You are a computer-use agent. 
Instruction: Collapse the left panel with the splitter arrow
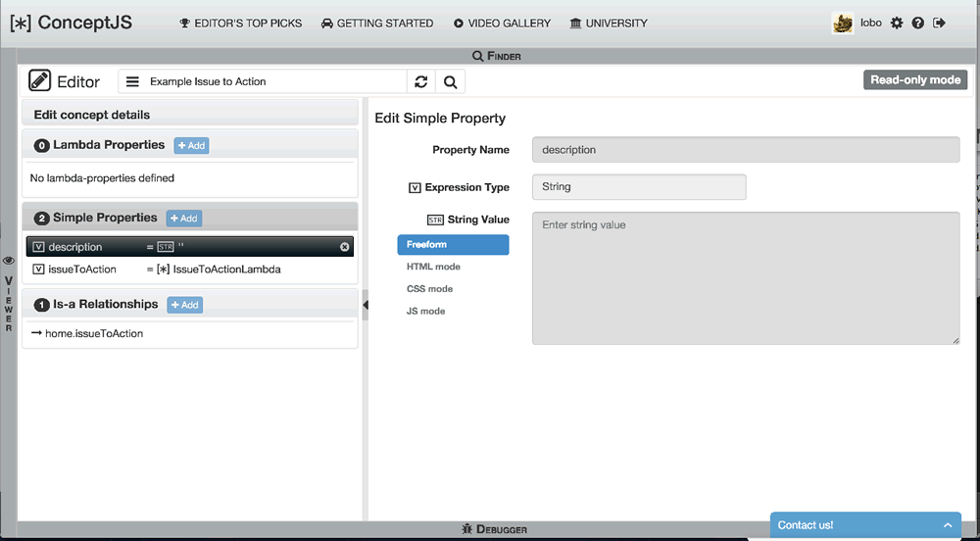(x=366, y=305)
